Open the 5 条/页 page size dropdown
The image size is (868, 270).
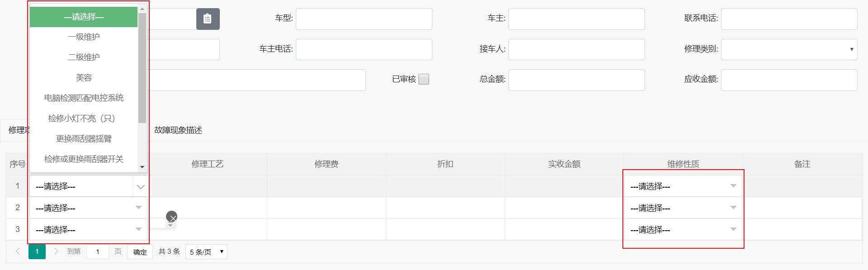pos(206,251)
